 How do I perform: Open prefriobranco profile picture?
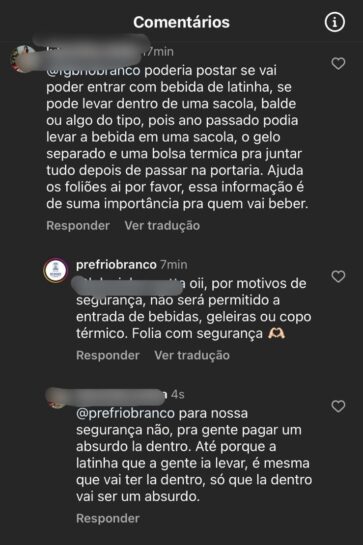[x=56, y=270]
